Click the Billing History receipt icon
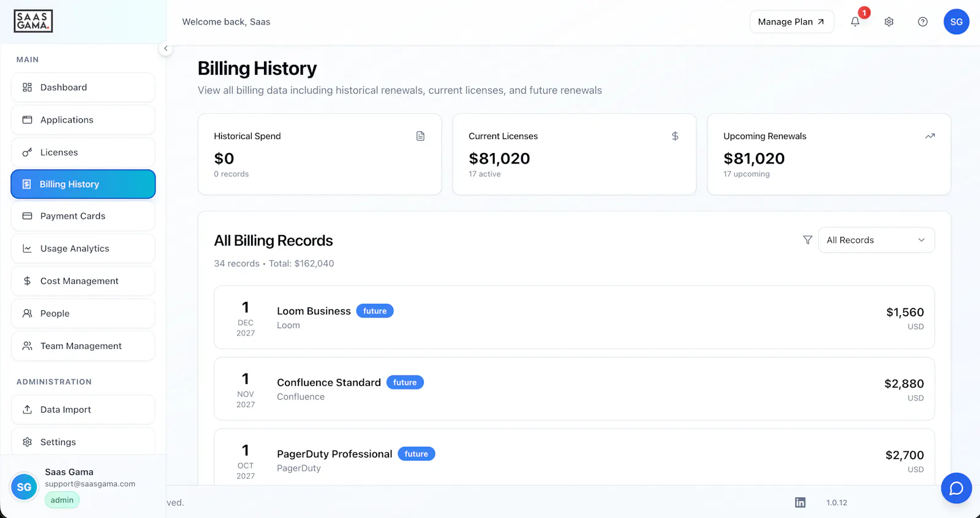This screenshot has height=518, width=980. pos(26,184)
